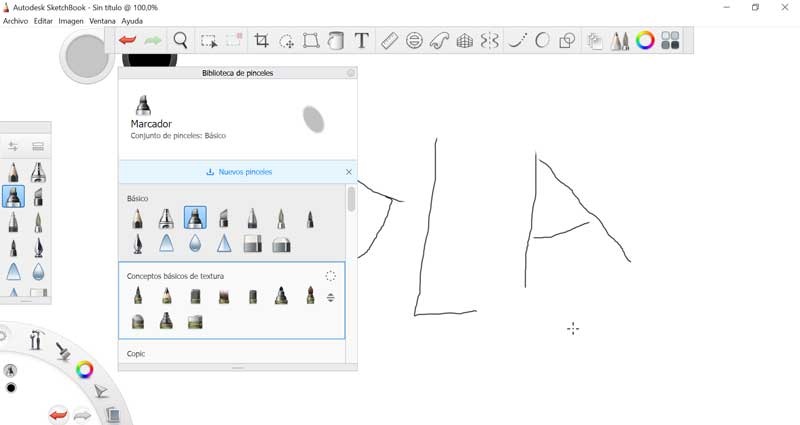Image resolution: width=800 pixels, height=425 pixels.
Task: Select highlighted Marker in left brush palette
Action: coord(13,197)
